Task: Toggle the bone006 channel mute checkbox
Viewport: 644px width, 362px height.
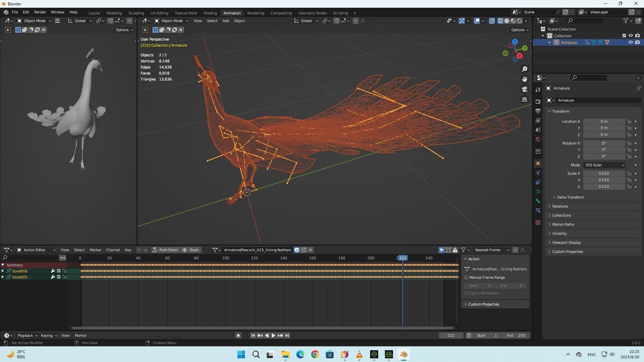Action: click(59, 271)
